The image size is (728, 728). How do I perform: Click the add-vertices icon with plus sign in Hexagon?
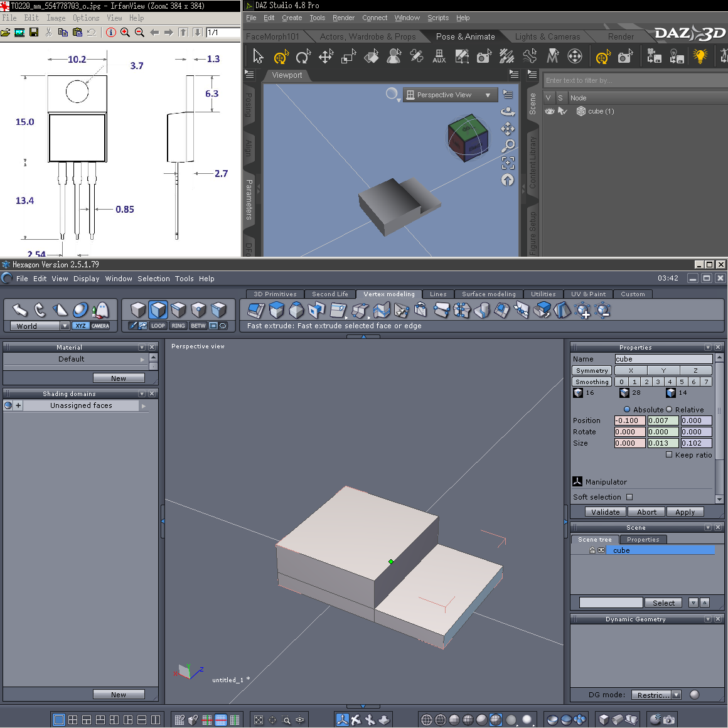pos(582,310)
